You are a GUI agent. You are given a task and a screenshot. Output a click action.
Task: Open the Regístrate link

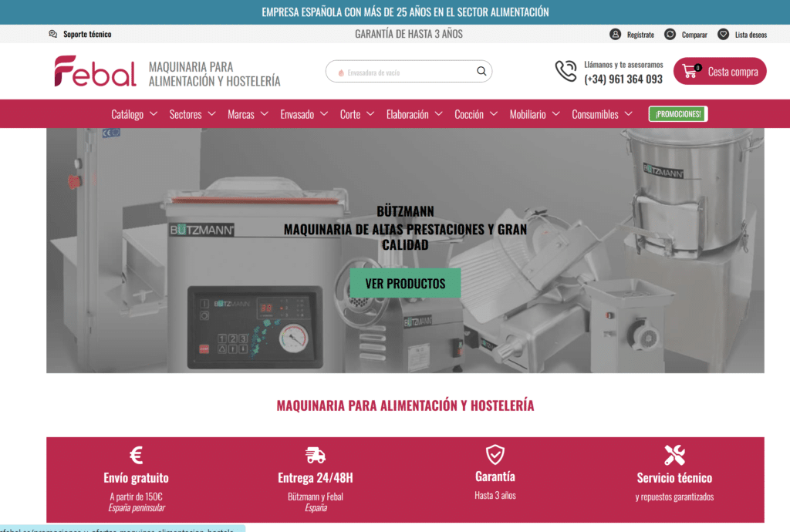(x=640, y=35)
